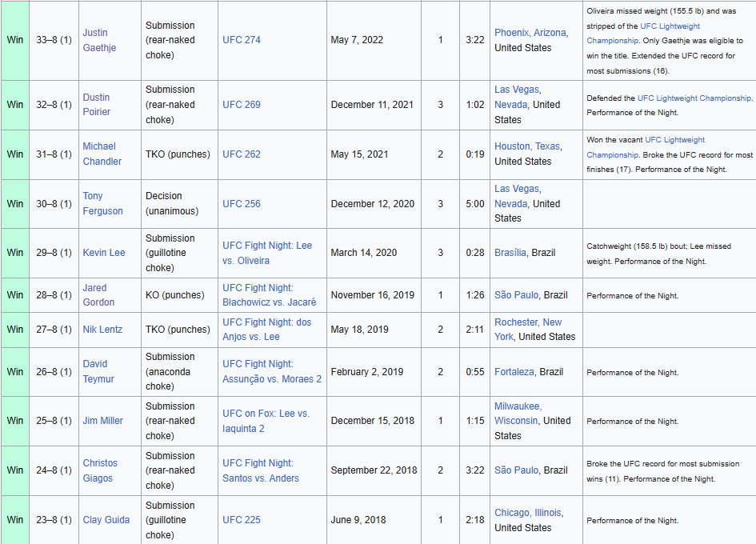Open Tony Ferguson's page

click(x=102, y=203)
